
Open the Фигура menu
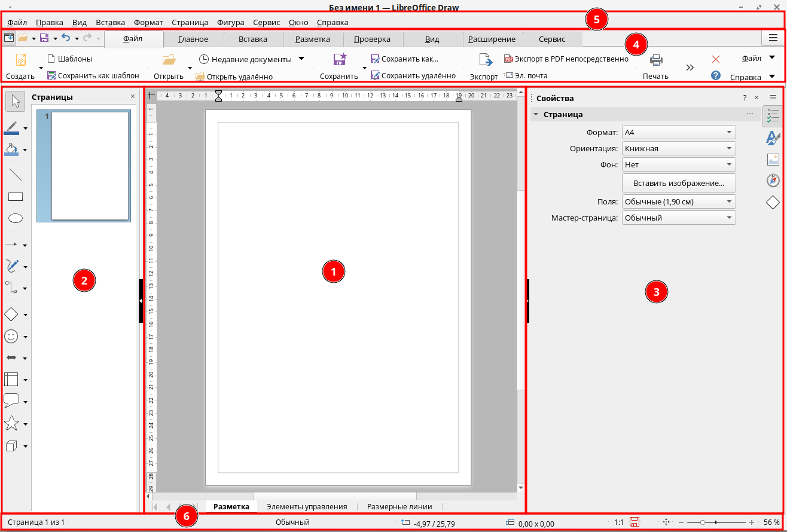230,22
